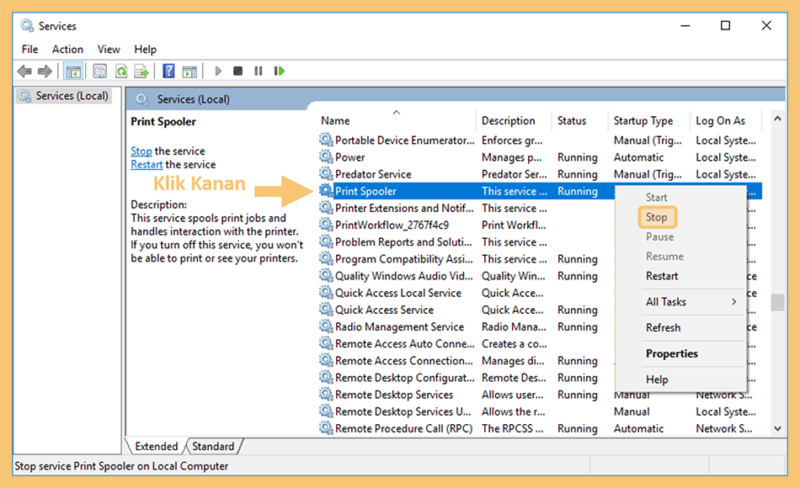Click the Start Service play icon

(x=218, y=71)
